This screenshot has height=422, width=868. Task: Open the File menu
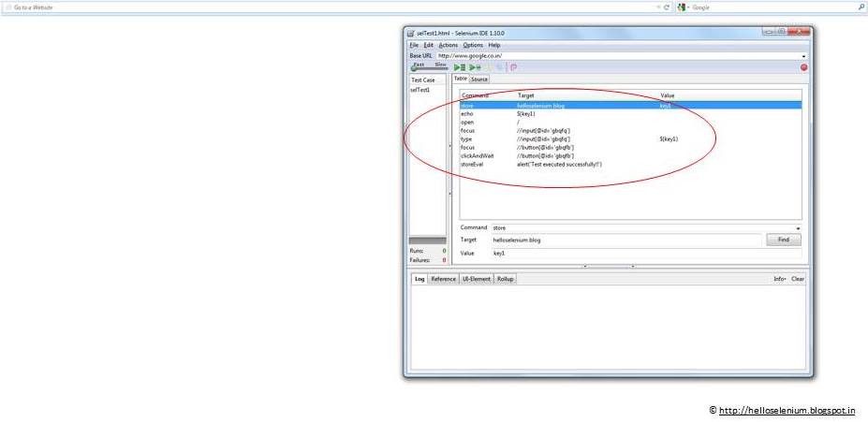coord(414,45)
